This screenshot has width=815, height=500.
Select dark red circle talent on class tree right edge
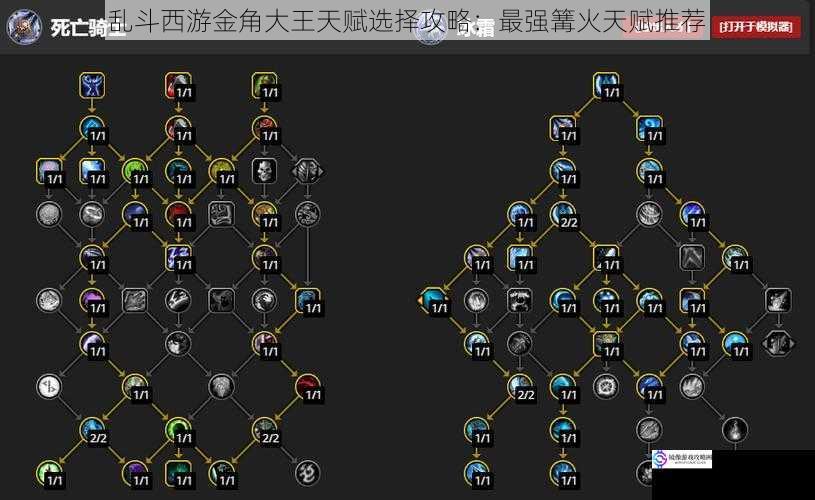pos(308,387)
